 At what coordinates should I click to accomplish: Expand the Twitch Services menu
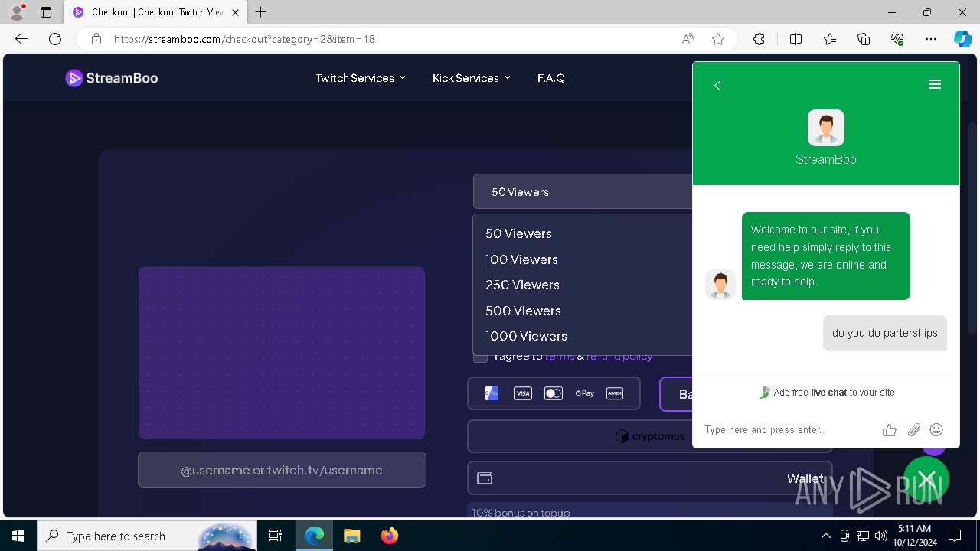[x=361, y=78]
